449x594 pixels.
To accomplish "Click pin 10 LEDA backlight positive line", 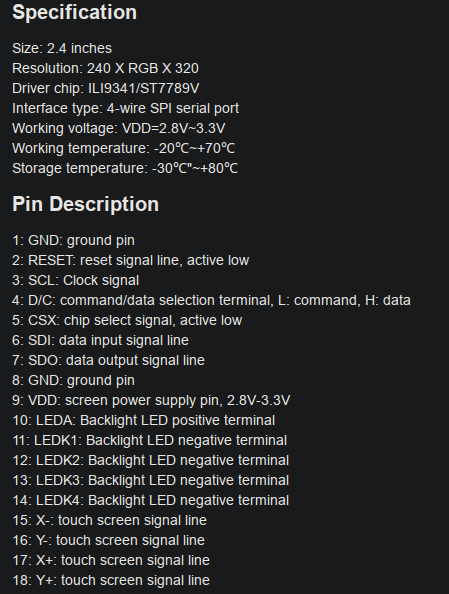I will click(x=144, y=420).
